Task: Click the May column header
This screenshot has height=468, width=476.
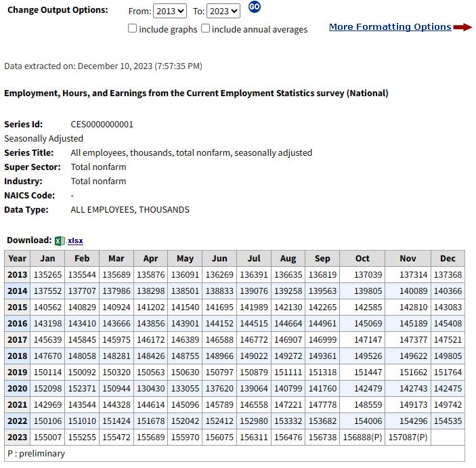Action: [x=185, y=259]
